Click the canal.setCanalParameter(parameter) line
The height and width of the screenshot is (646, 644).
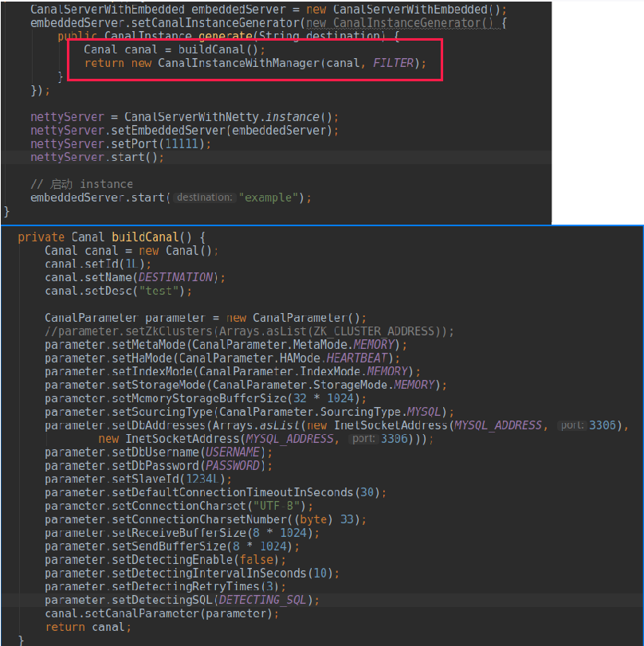coord(162,614)
